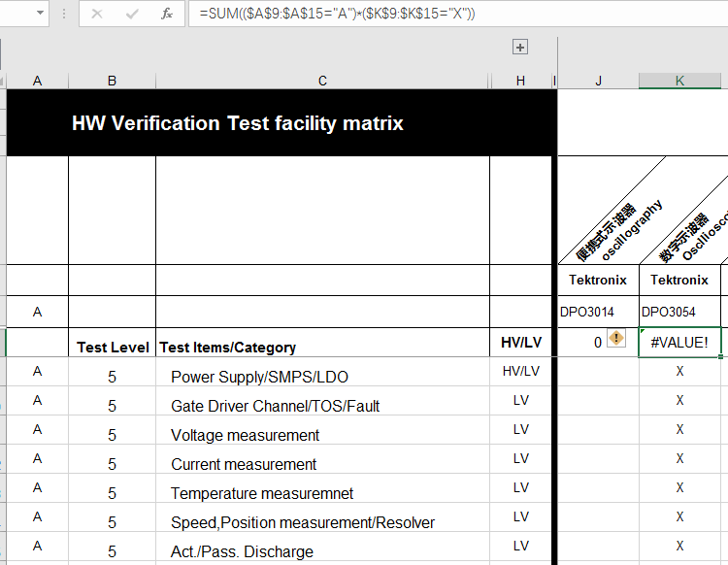Click the LV value in Speed,Position row
This screenshot has width=728, height=565.
click(x=520, y=516)
